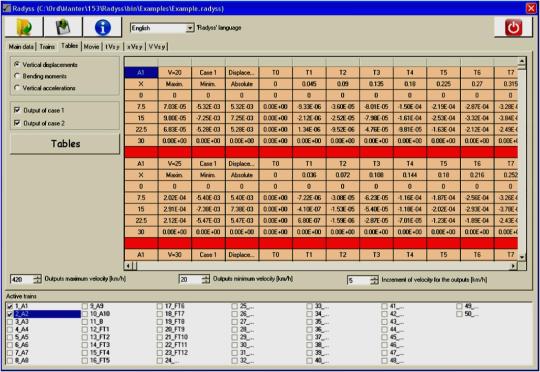Adjust the maximum velocity spinner arrows
This screenshot has height=372, width=540.
(38, 279)
